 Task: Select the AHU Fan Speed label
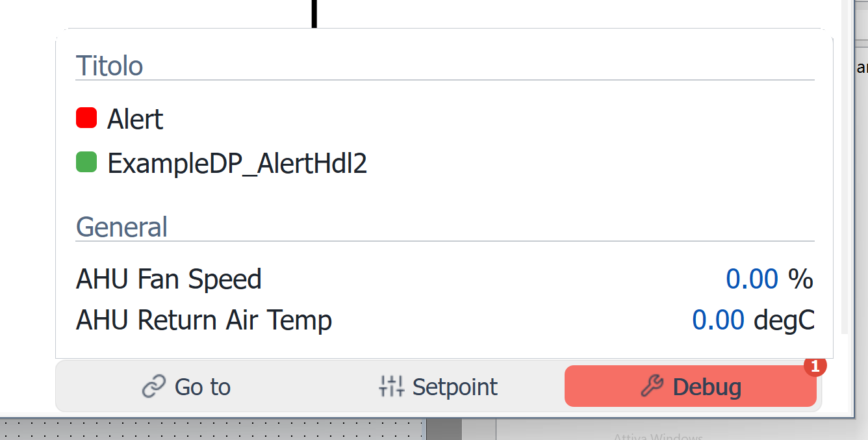coord(169,278)
